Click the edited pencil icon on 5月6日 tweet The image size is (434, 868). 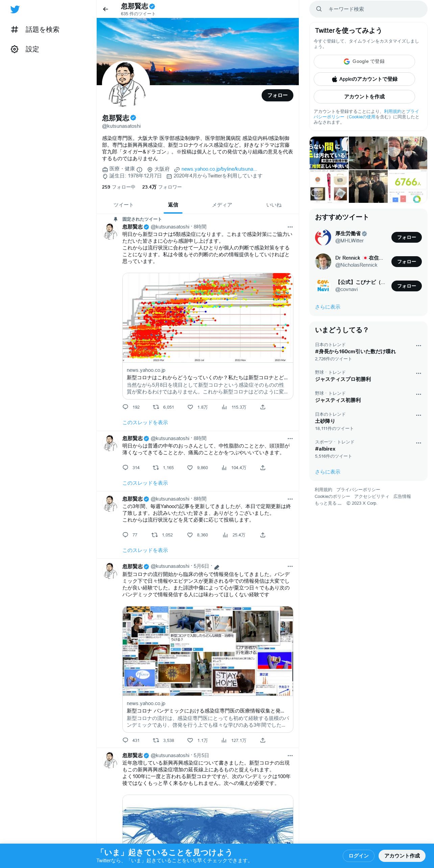click(217, 567)
